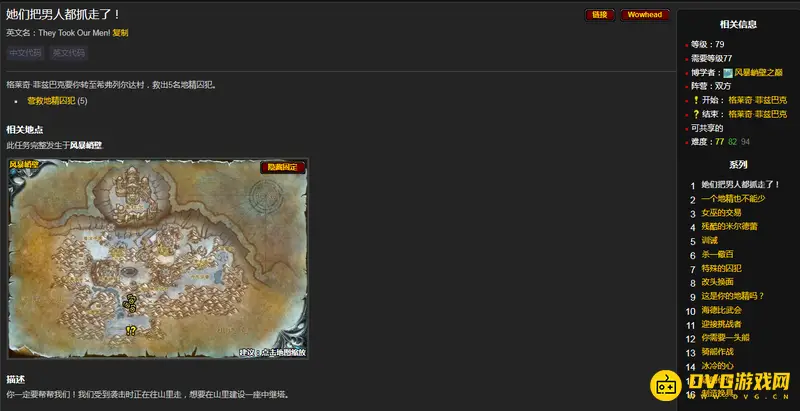The image size is (800, 411).
Task: Select the 中文代码 tab
Action: (26, 53)
